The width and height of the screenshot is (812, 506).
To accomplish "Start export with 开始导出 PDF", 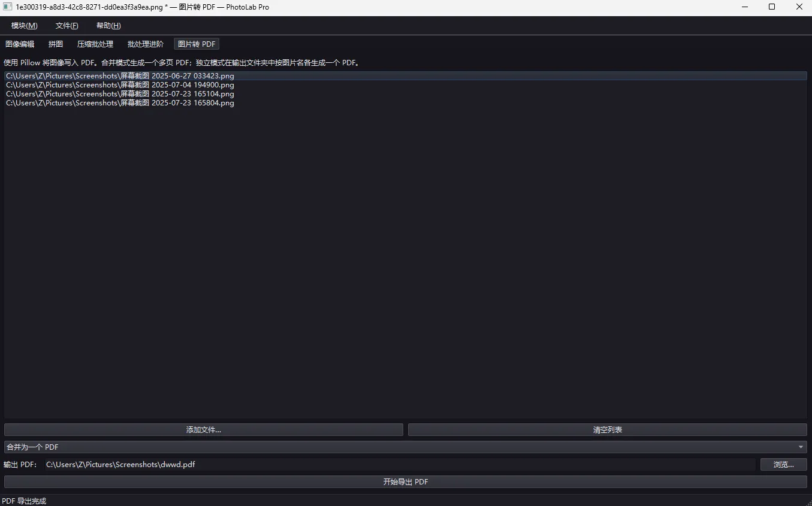I will click(406, 482).
